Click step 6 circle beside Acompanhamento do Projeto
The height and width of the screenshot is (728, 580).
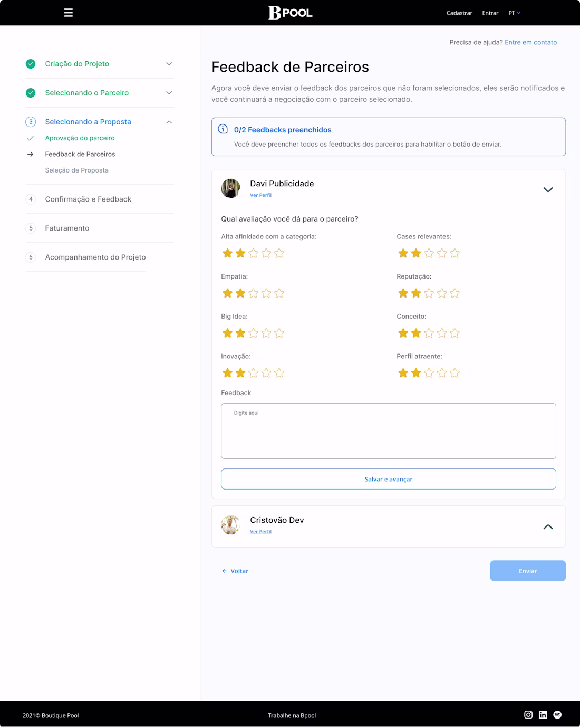[31, 257]
